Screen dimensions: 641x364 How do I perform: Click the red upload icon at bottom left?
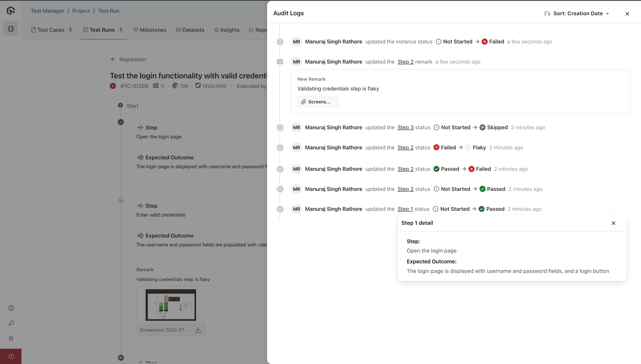point(11,356)
